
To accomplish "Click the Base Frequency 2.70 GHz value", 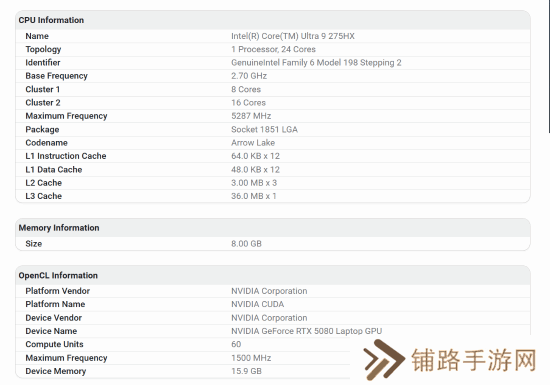I will (x=249, y=76).
